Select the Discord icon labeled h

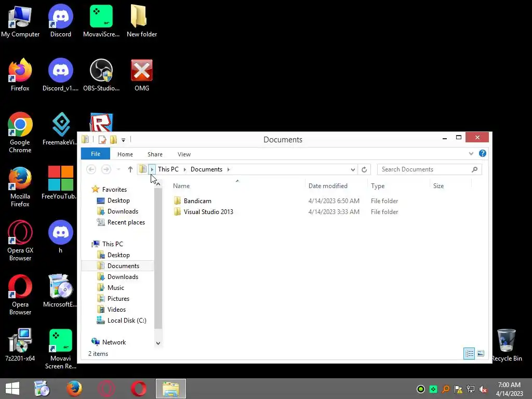[x=60, y=237]
